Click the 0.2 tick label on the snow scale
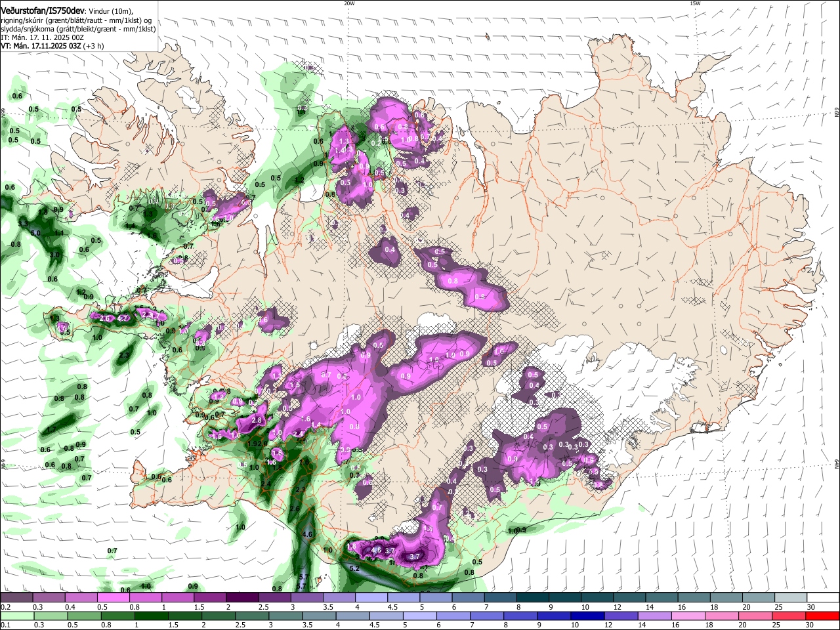The height and width of the screenshot is (630, 840). coord(5,607)
